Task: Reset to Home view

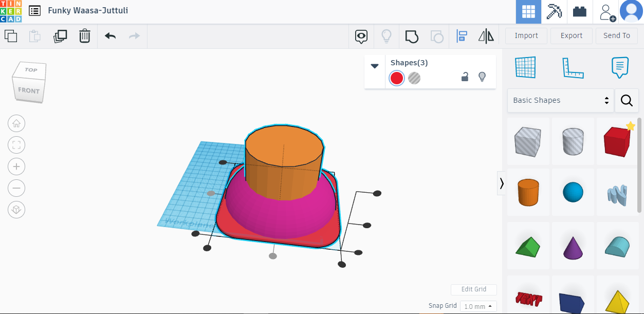Action: pos(16,123)
